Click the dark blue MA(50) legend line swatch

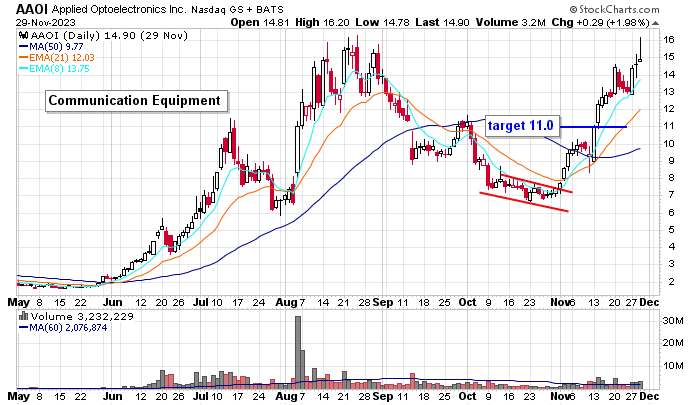pos(24,46)
